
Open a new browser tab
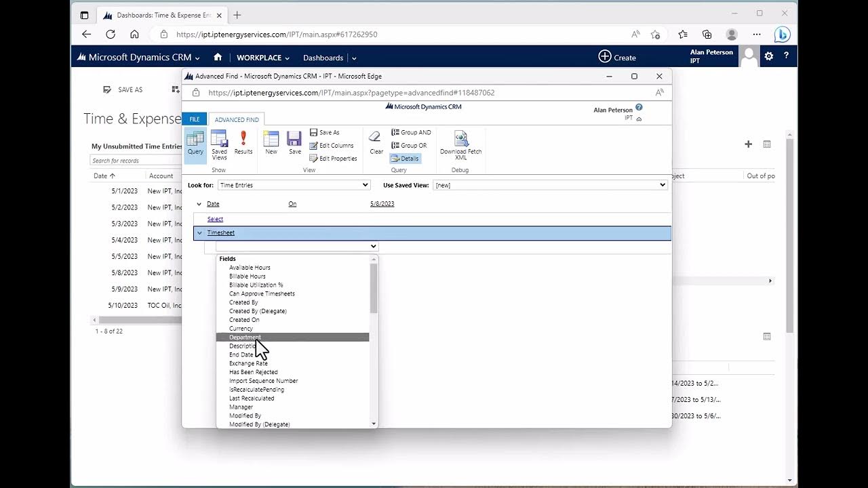coord(237,14)
